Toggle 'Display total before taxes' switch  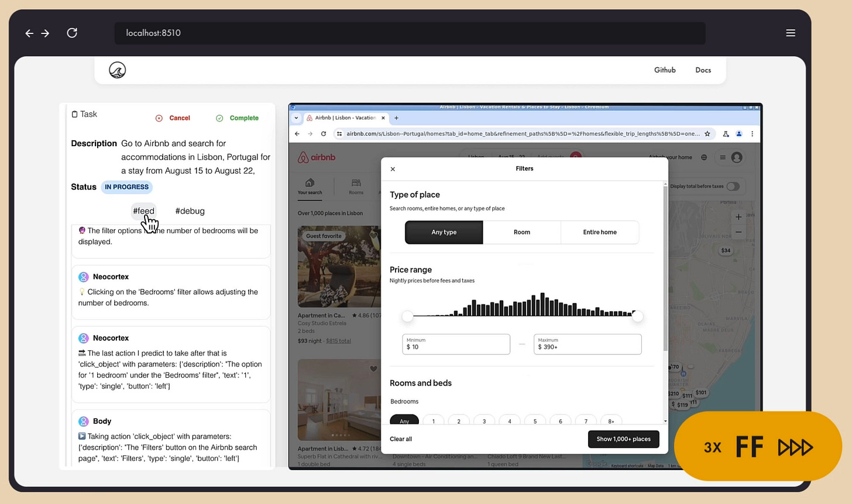(x=733, y=187)
